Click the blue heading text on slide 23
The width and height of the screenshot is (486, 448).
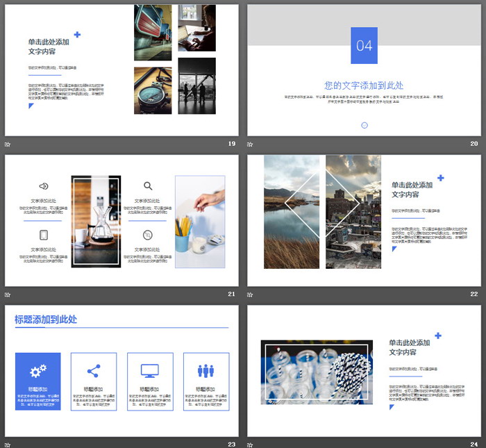46,320
